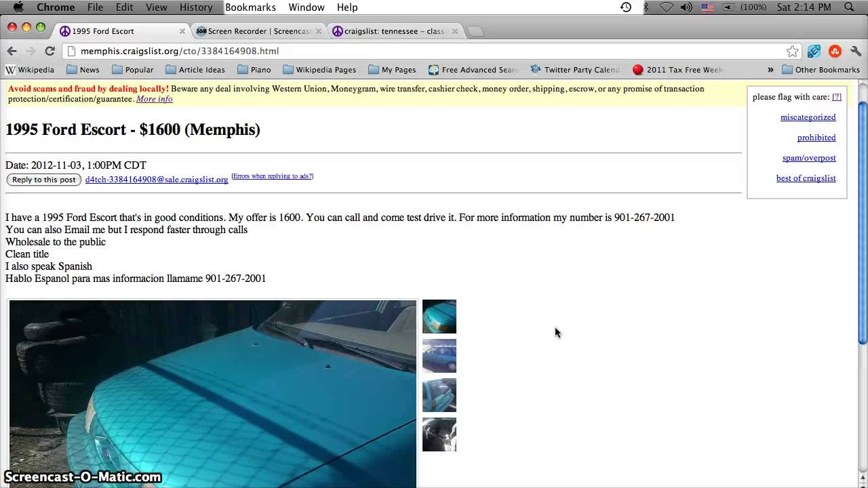Open the File menu
The width and height of the screenshot is (868, 488).
point(95,7)
